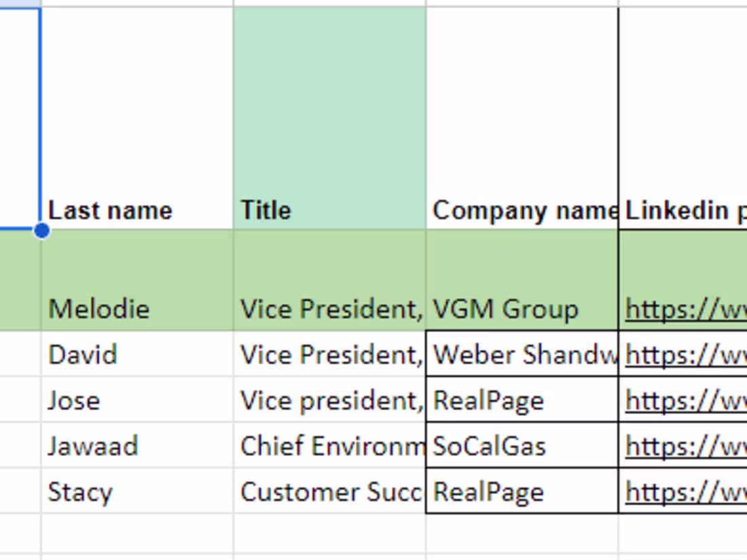Viewport: 747px width, 560px height.
Task: Click the David last name cell
Action: [137, 354]
